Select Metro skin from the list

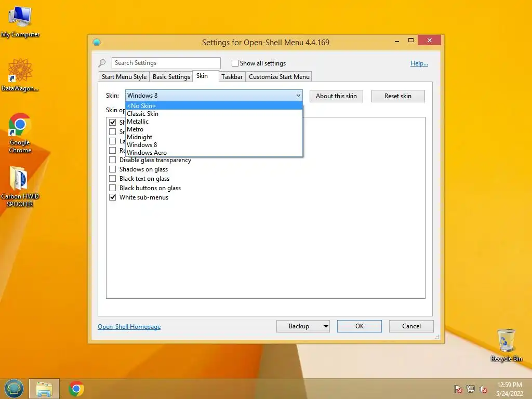[214, 129]
